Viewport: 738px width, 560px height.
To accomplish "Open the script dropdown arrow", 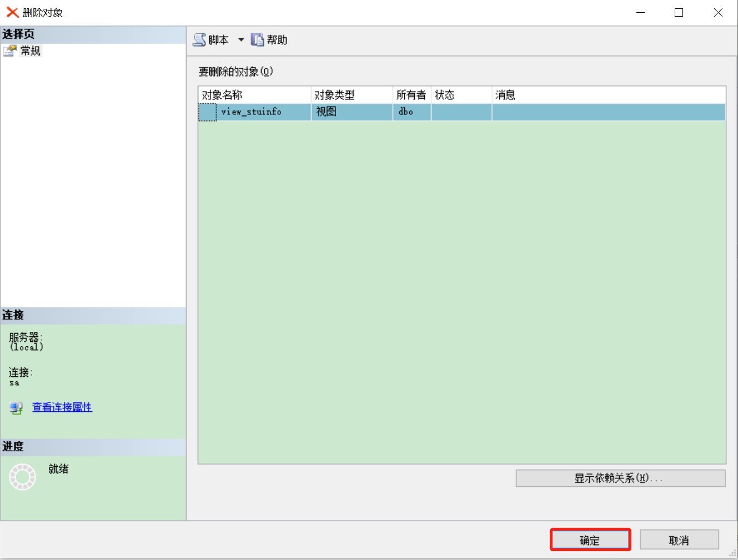I will pyautogui.click(x=241, y=40).
